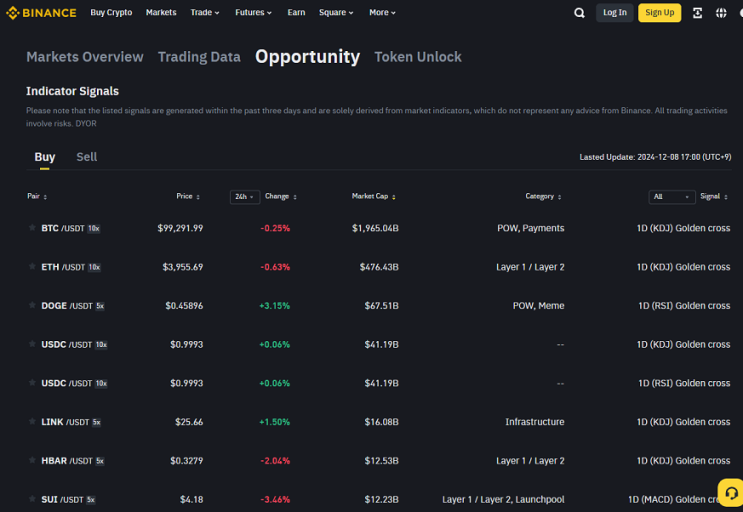Sort table by Pair column arrows

[x=45, y=197]
